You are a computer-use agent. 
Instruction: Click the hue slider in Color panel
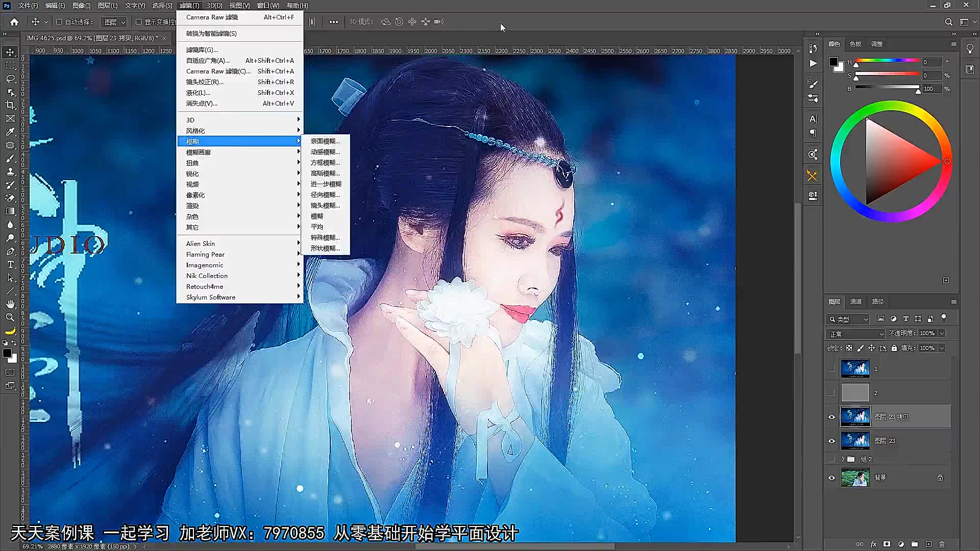[x=887, y=61]
